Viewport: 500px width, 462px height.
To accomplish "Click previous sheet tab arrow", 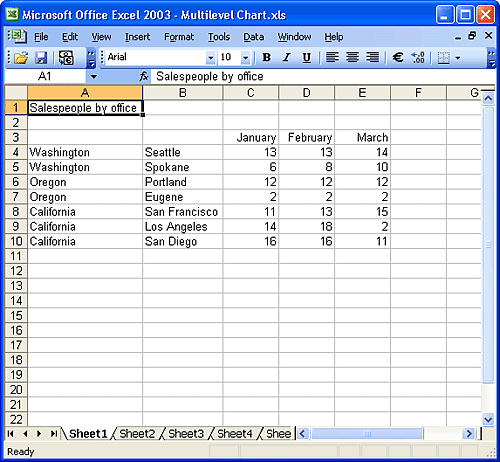I will click(x=25, y=434).
